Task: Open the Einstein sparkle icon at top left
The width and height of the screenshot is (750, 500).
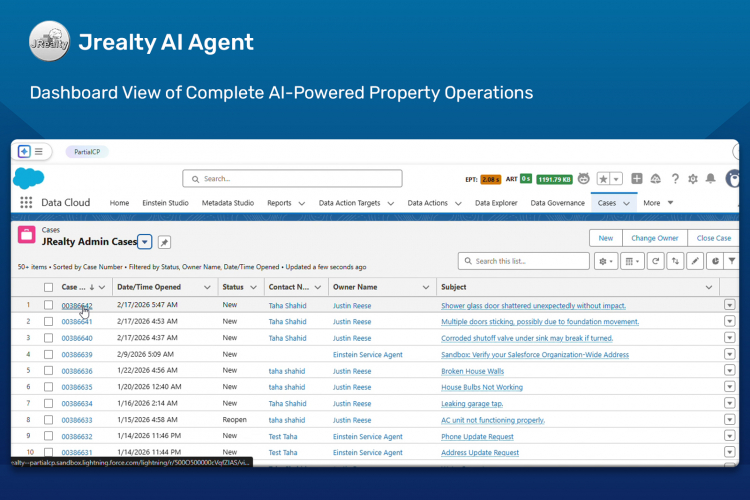Action: (x=24, y=152)
